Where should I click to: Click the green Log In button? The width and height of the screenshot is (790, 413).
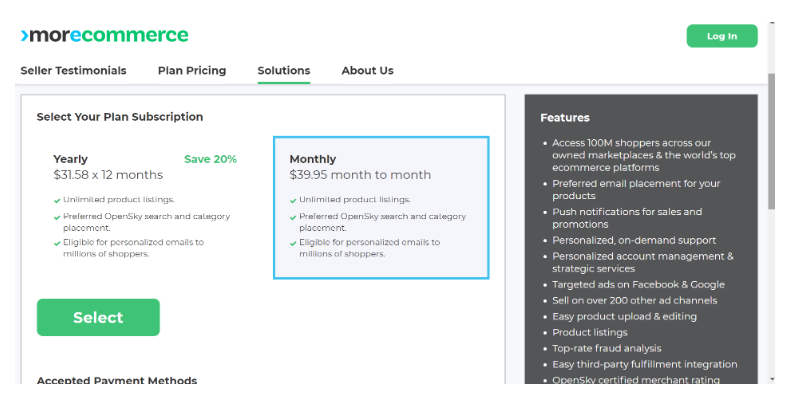pos(721,36)
